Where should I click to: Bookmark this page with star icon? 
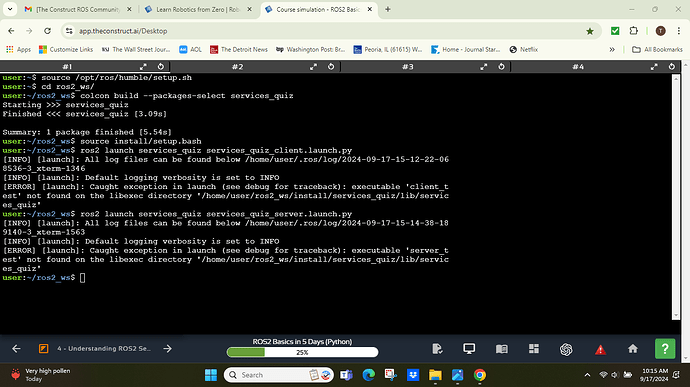[590, 31]
